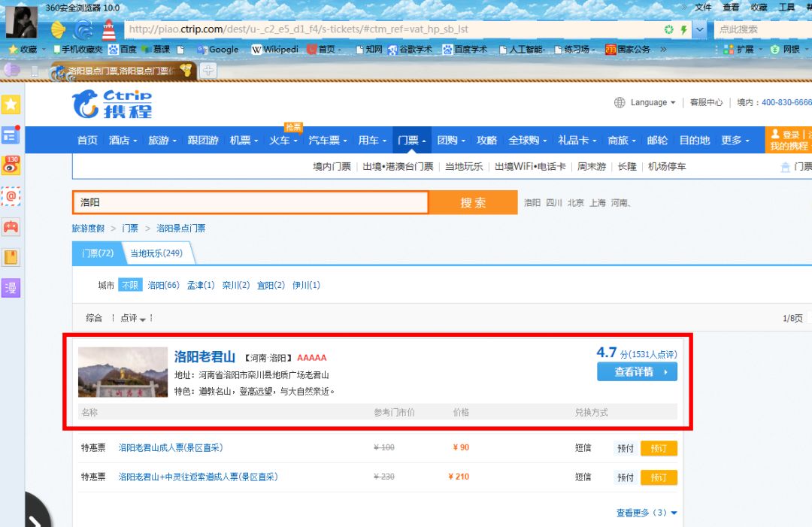Open the purple comics sidebar icon
The height and width of the screenshot is (527, 812).
pos(11,288)
